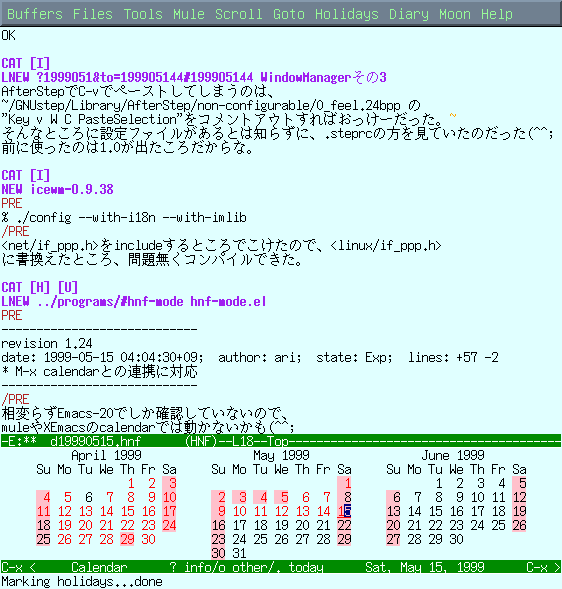Click the '<net/if_ppp.h>' include line

[x=221, y=246]
